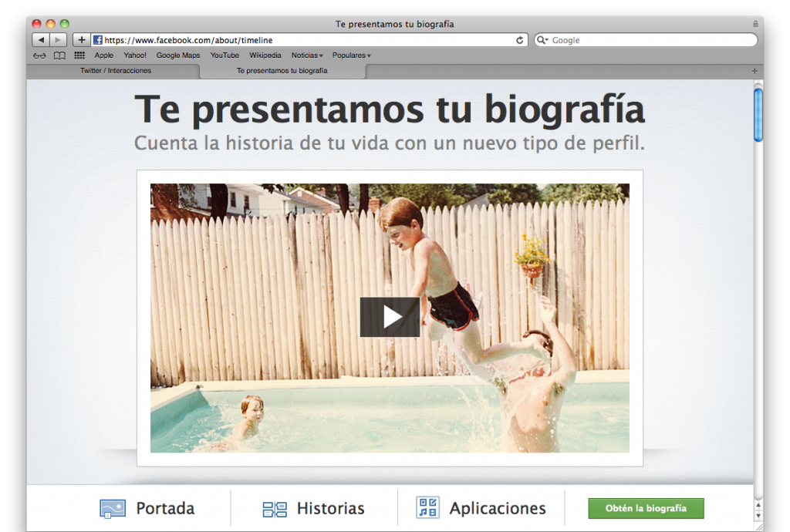The height and width of the screenshot is (532, 790).
Task: Click the pool photo video thumbnail
Action: click(x=390, y=318)
